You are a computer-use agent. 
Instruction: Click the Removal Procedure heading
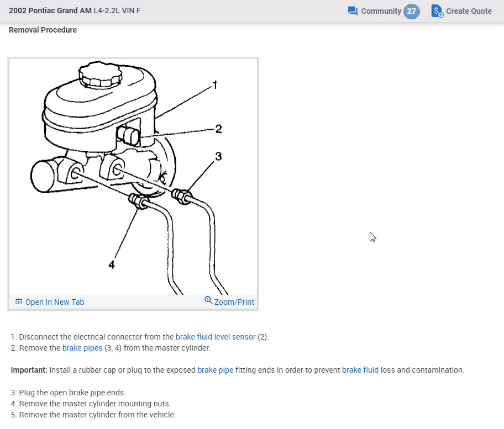(x=43, y=30)
